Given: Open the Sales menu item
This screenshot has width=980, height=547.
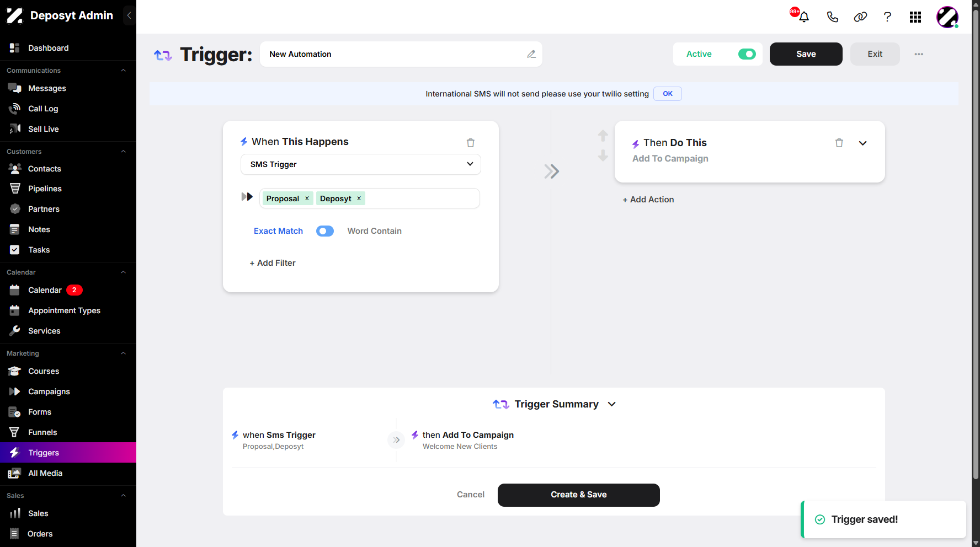Looking at the screenshot, I should [68, 513].
